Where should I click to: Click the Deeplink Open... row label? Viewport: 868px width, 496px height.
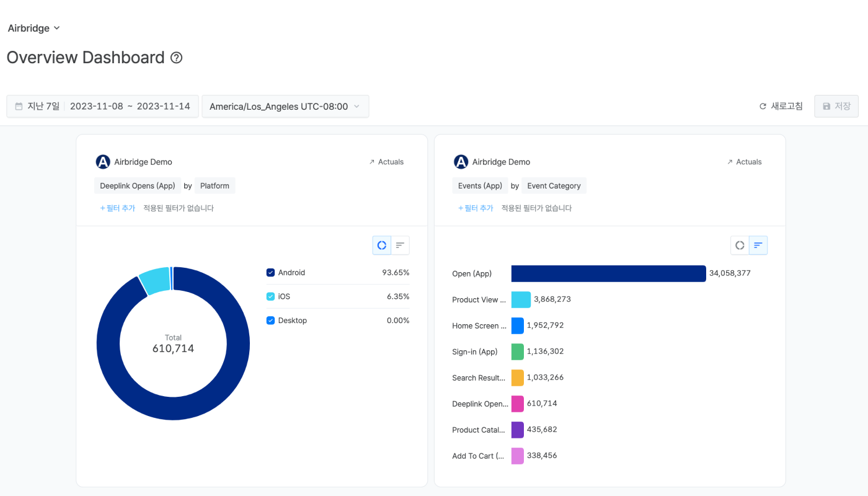(x=480, y=404)
